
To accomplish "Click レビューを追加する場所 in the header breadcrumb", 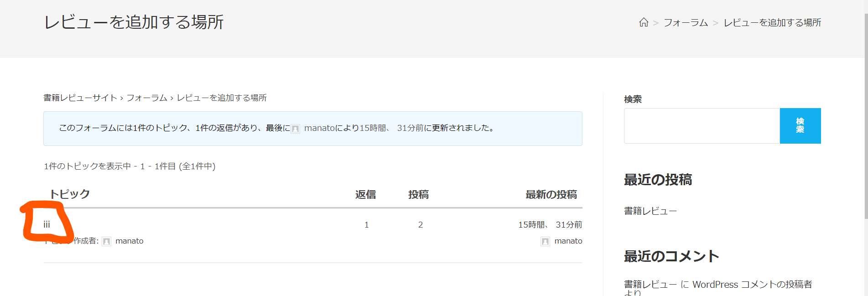I will click(772, 22).
